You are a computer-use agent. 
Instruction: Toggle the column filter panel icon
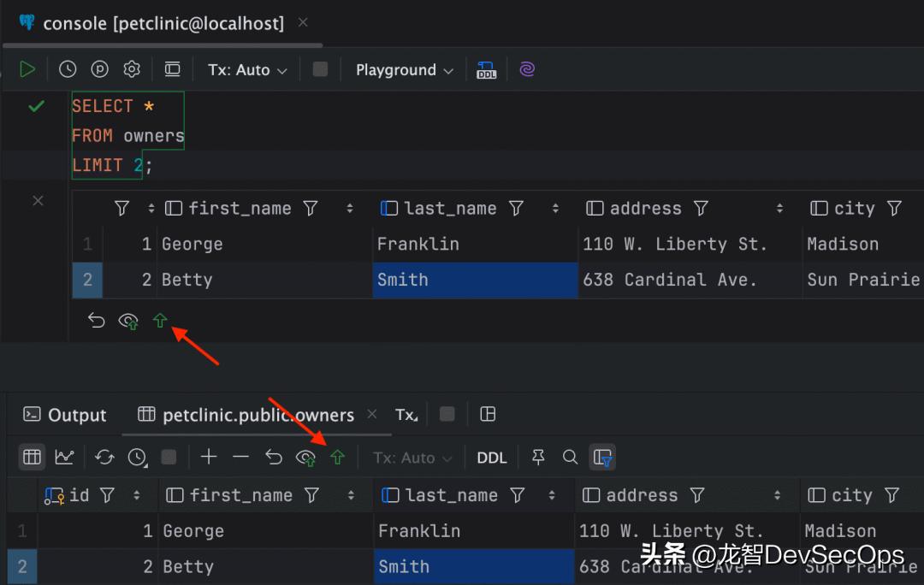[603, 458]
